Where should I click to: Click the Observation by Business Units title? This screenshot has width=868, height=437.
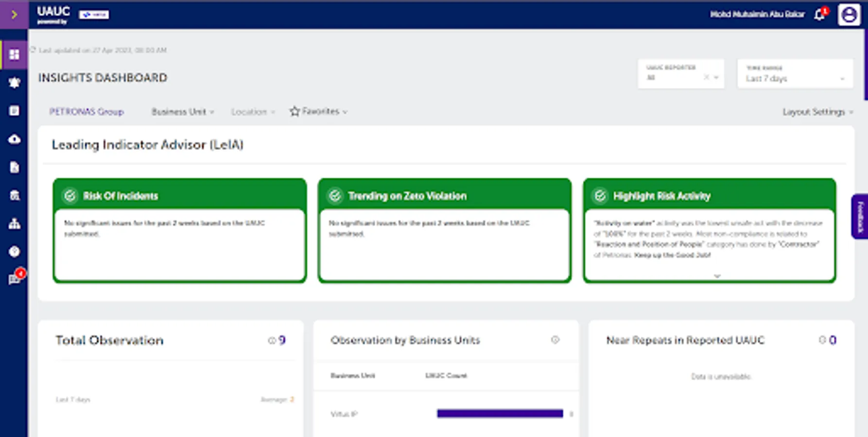[x=405, y=340]
